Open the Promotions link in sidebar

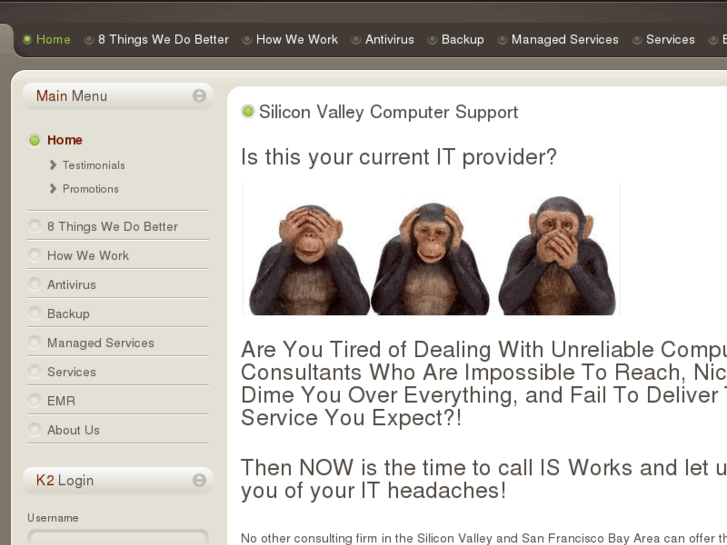coord(90,189)
